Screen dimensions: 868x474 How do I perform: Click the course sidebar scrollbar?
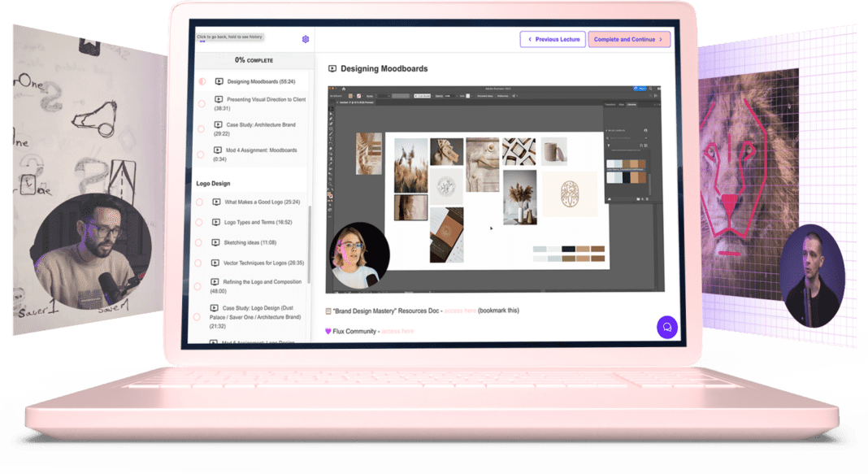[310, 245]
